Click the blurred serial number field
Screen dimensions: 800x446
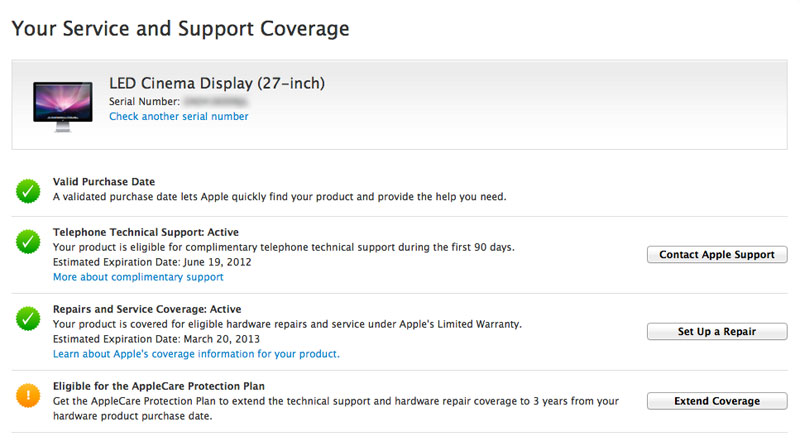(215, 101)
